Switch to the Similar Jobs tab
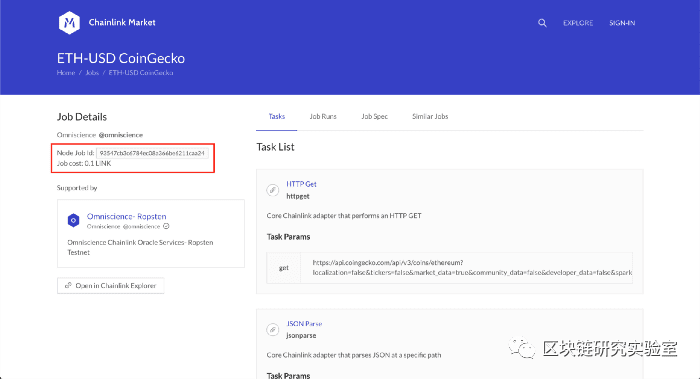Image resolution: width=700 pixels, height=379 pixels. (x=430, y=117)
